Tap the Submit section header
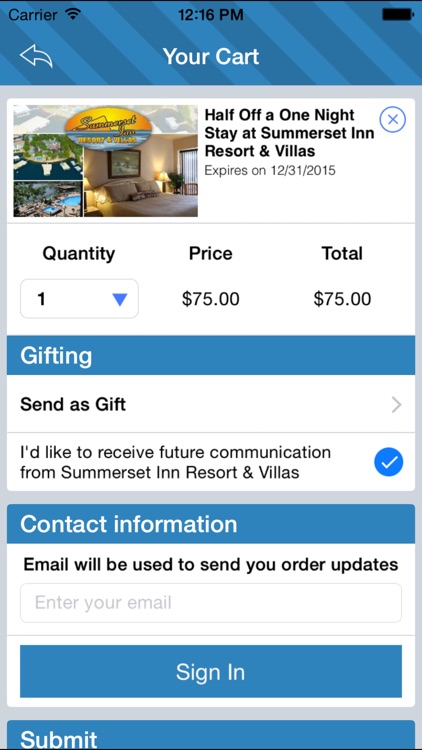 (211, 735)
